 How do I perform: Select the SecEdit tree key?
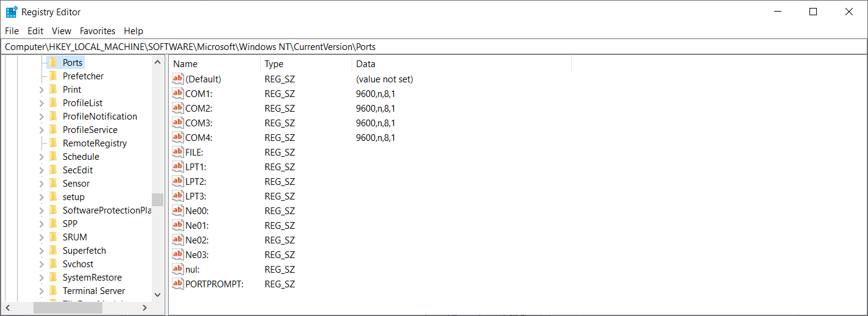click(77, 170)
